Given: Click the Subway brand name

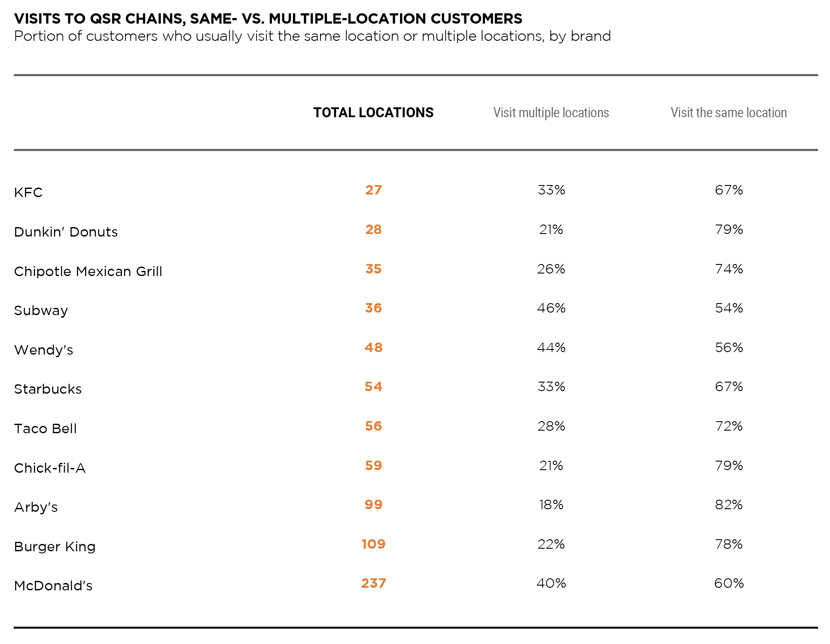Looking at the screenshot, I should (x=41, y=310).
